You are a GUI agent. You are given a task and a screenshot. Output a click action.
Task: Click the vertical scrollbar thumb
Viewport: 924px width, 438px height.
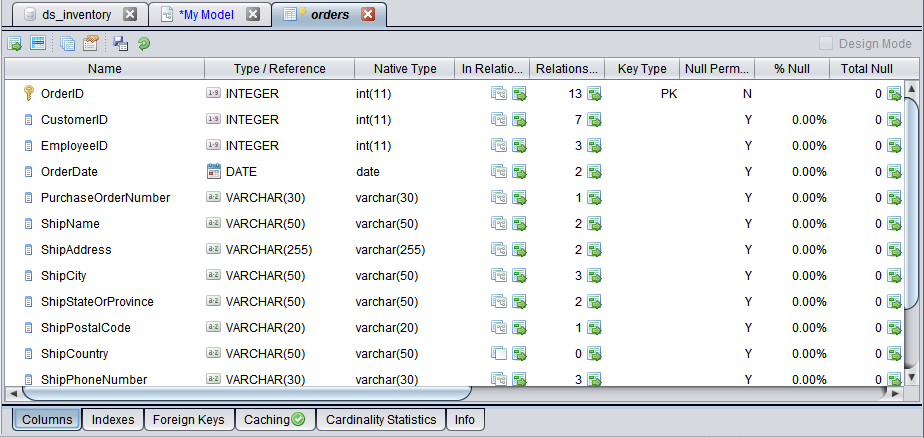(911, 203)
